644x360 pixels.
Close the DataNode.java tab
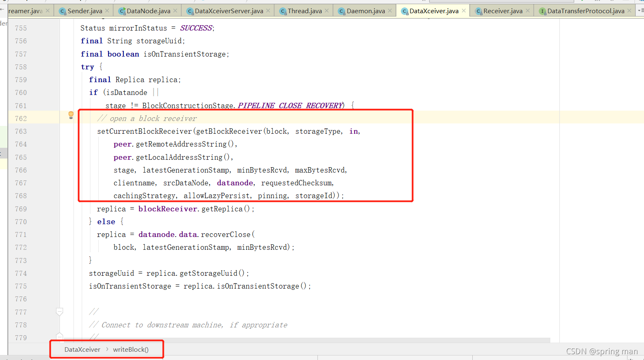[175, 11]
